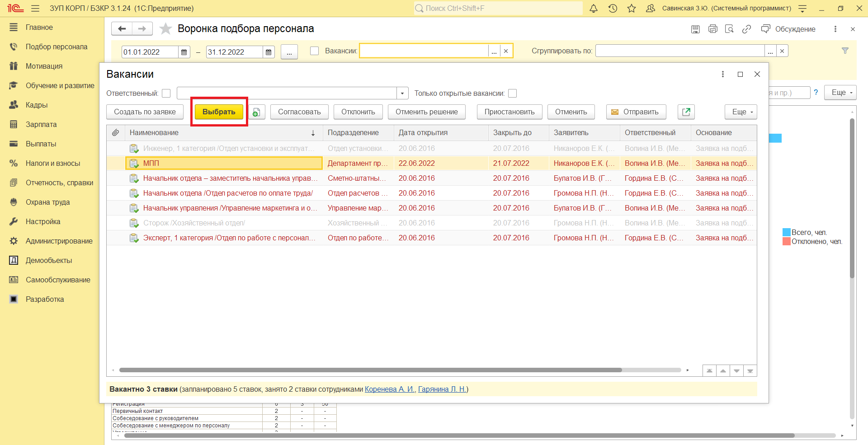Open the Коренева А. И. employee link
868x445 pixels.
coord(389,389)
